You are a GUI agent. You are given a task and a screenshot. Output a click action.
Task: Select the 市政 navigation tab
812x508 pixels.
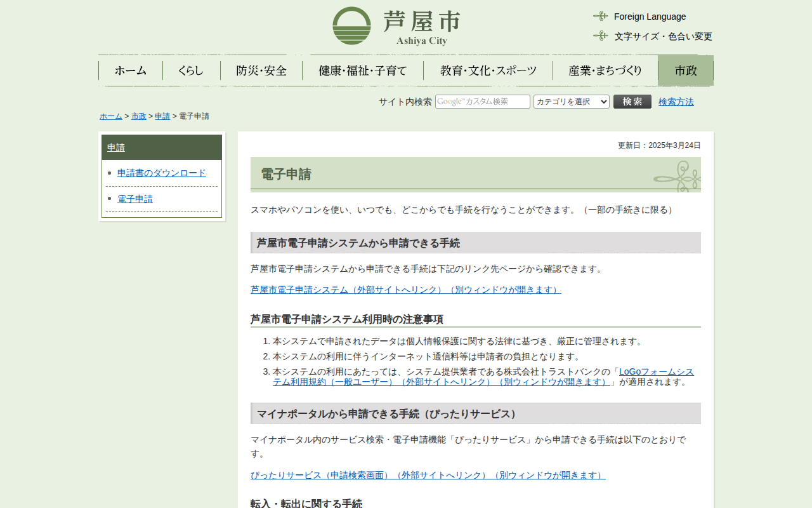click(x=685, y=70)
